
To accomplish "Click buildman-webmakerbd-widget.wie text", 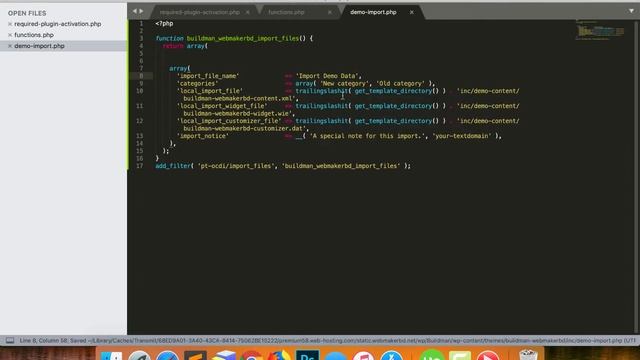I will pos(236,113).
